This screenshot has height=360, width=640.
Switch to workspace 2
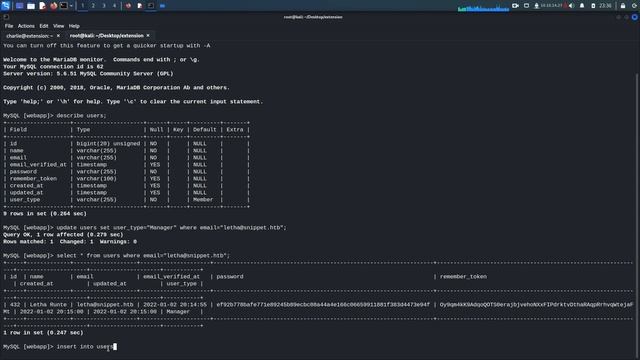(93, 6)
